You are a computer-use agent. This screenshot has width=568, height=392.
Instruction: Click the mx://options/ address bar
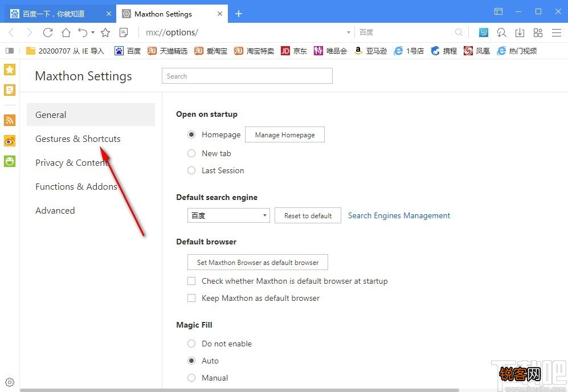click(243, 32)
